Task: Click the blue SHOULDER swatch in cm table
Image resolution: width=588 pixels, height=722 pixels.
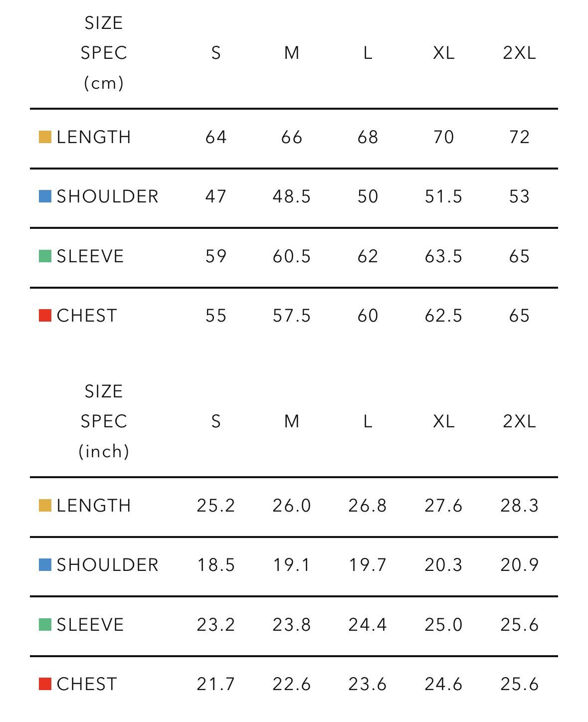Action: tap(45, 196)
